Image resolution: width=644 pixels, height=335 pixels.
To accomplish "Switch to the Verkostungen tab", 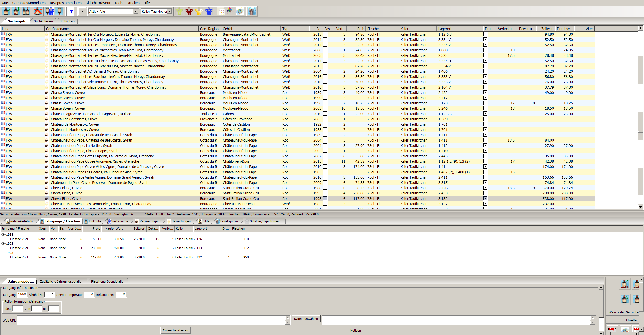I will (149, 221).
